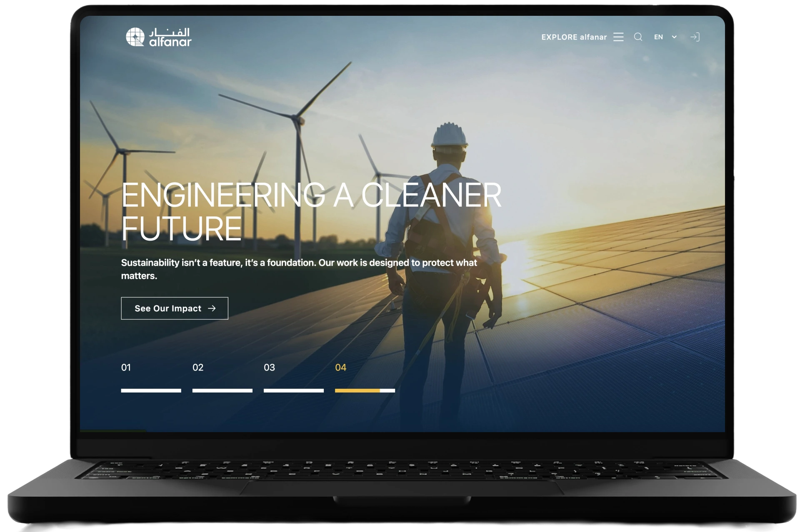805x532 pixels.
Task: Click the yellow progress bar under 04
Action: (357, 390)
